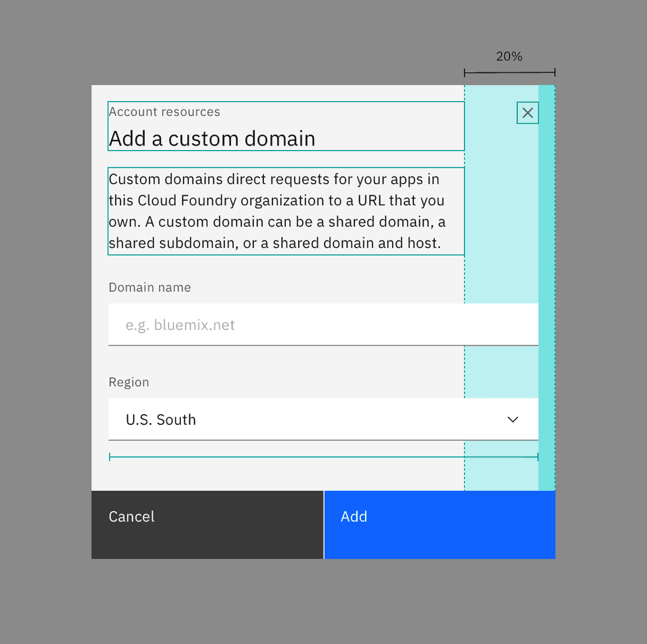Click the modal dialog header area
Viewport: 647px width, 644px height.
click(286, 126)
